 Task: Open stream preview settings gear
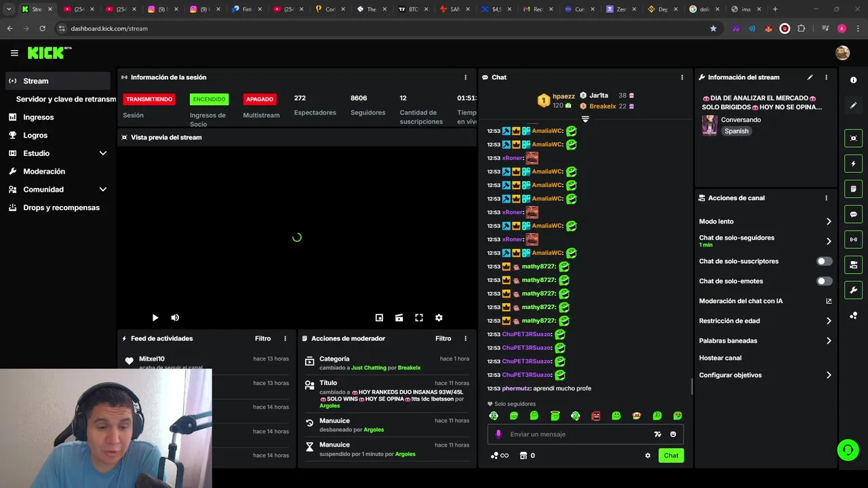pyautogui.click(x=439, y=317)
